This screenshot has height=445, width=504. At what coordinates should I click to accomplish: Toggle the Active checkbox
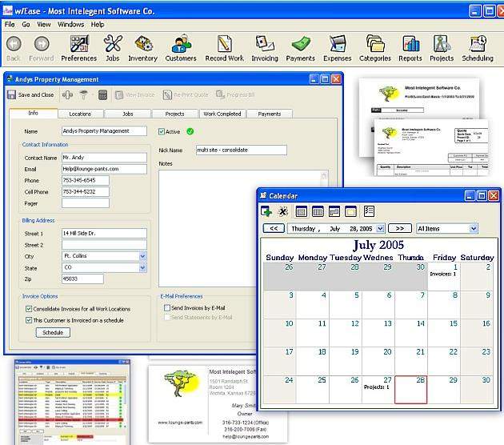162,131
